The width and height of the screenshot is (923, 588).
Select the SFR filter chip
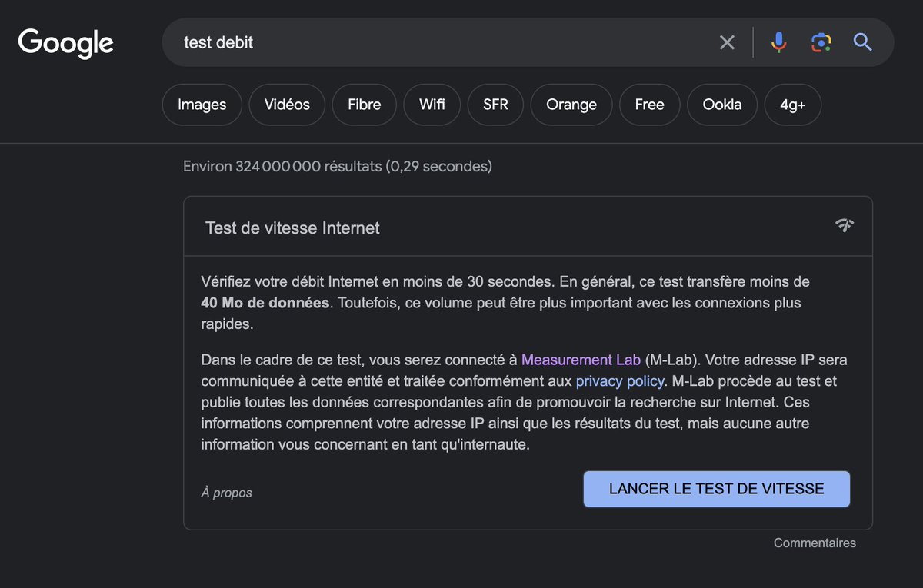click(496, 105)
